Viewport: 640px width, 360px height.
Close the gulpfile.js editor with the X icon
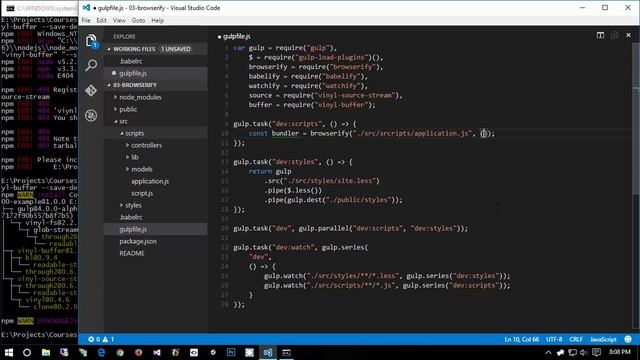pyautogui.click(x=628, y=36)
